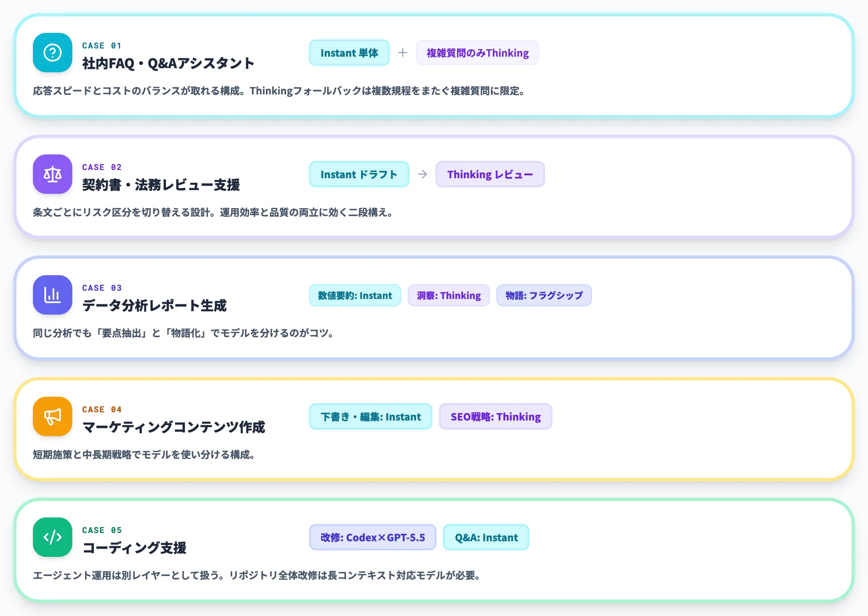Click the question mark icon for CASE 01
This screenshot has height=616, width=868.
pyautogui.click(x=53, y=53)
